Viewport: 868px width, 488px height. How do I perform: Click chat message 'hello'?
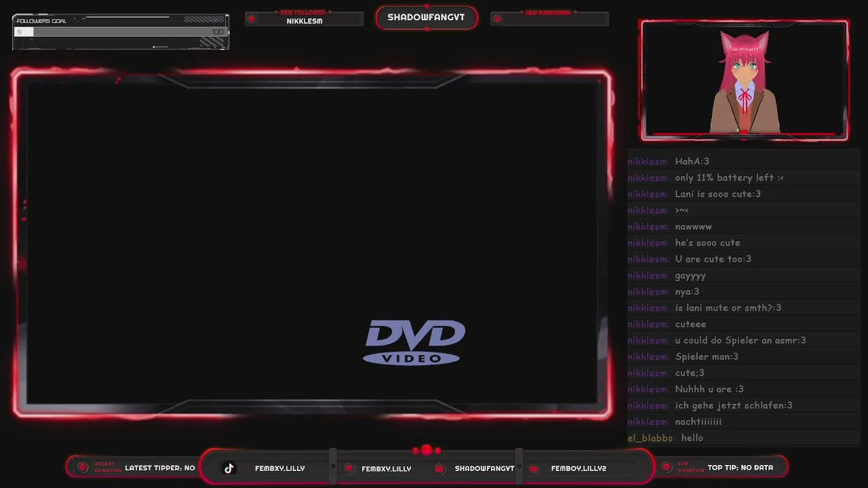tap(692, 438)
